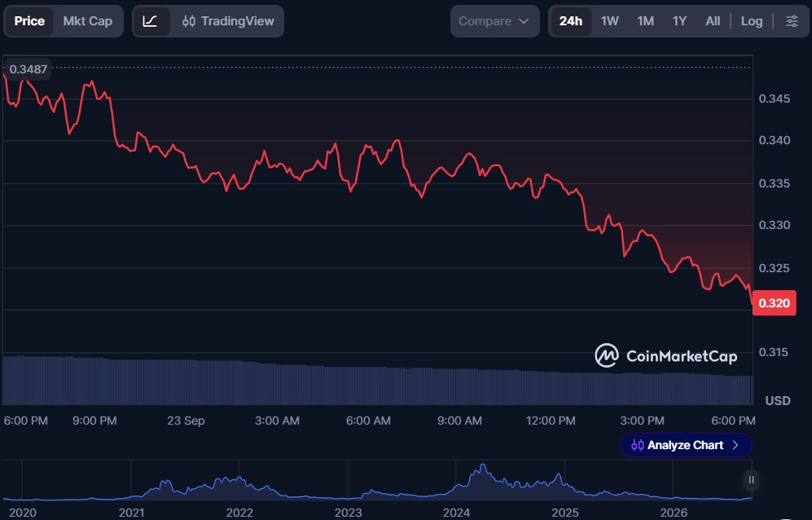Click the red 0.320 current price tag
The height and width of the screenshot is (520, 812).
(x=775, y=302)
